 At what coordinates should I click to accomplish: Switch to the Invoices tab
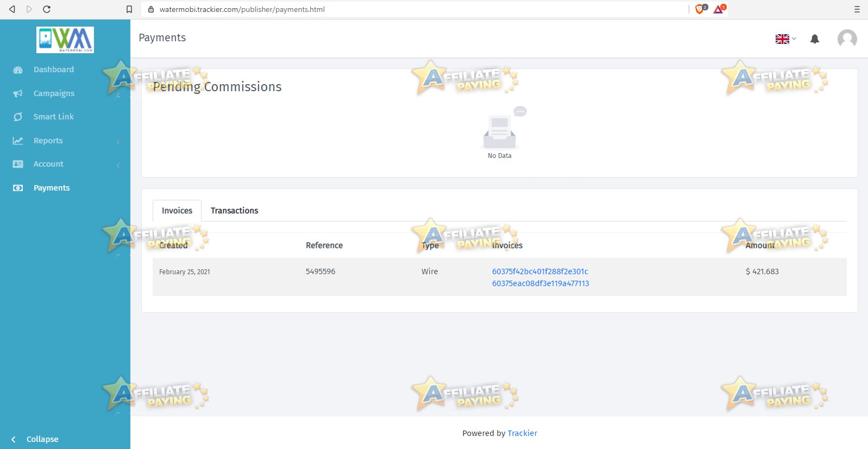click(177, 211)
